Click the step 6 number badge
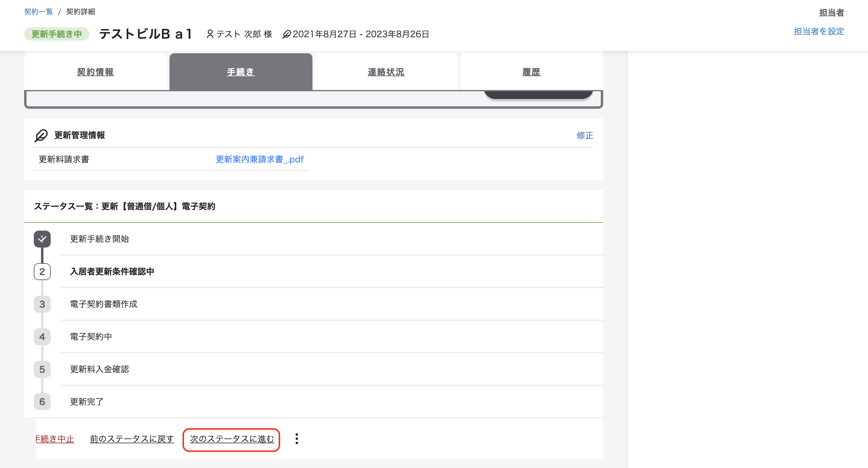 (42, 402)
